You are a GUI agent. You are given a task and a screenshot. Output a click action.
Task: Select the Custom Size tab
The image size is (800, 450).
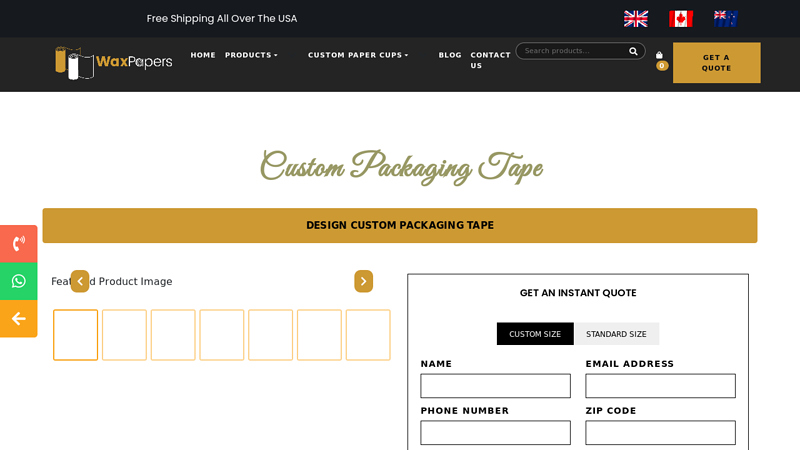click(x=535, y=334)
